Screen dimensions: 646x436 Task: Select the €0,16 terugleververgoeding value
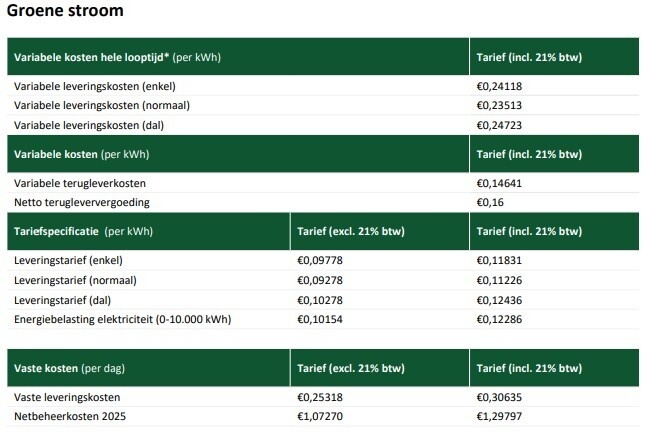[492, 202]
